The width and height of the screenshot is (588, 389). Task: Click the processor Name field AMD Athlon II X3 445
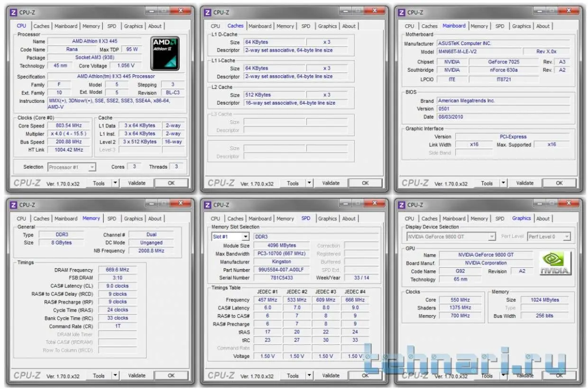[95, 41]
